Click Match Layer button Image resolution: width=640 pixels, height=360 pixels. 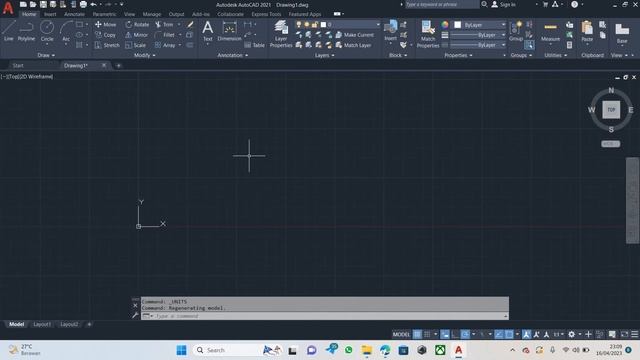coord(353,45)
